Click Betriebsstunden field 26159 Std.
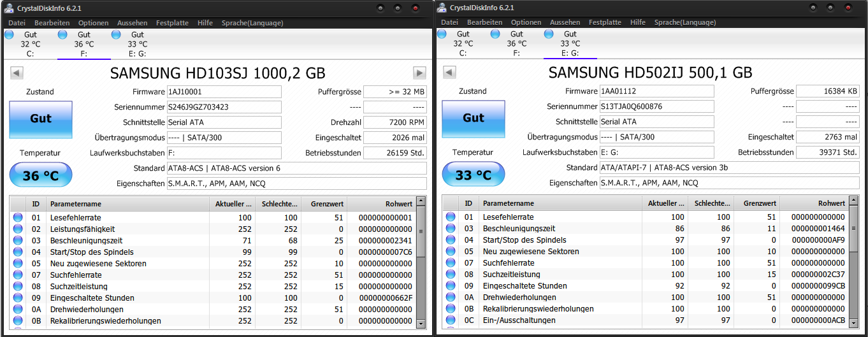Screen dimensions: 868x337 tap(395, 153)
